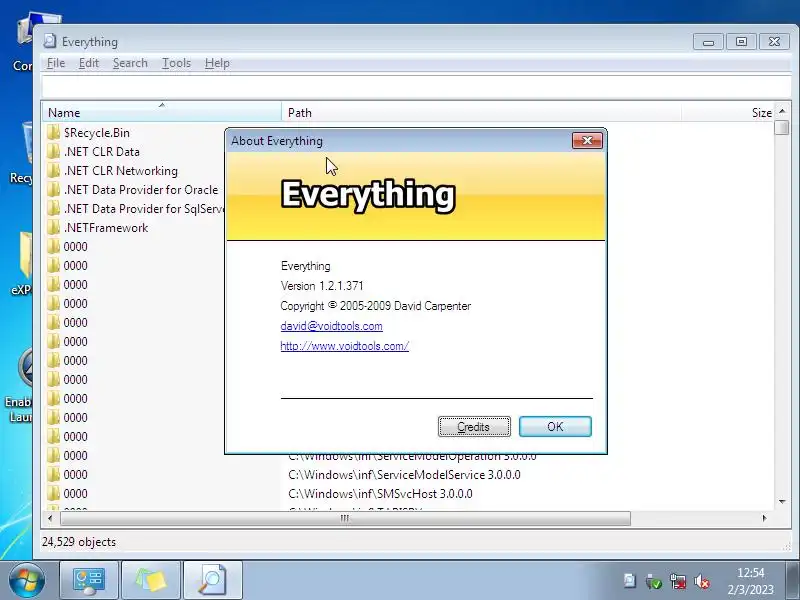Maximize the Everything window
Screen dimensions: 800x600
(741, 42)
